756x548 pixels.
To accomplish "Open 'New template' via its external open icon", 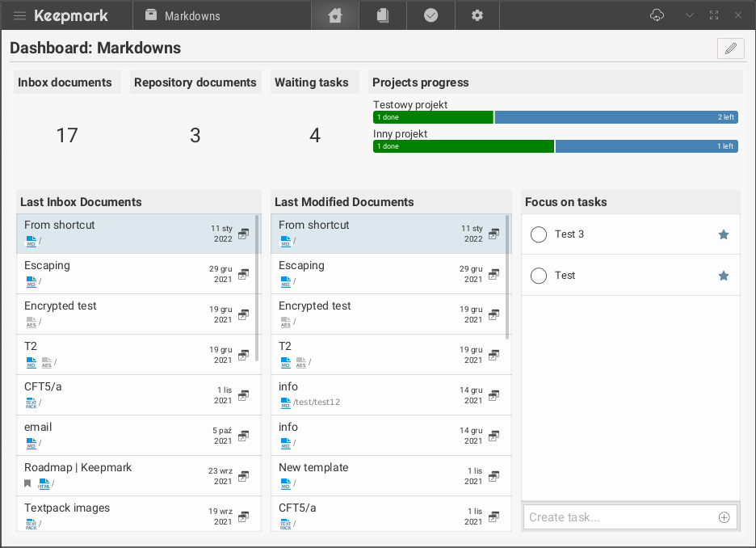I will click(x=493, y=476).
